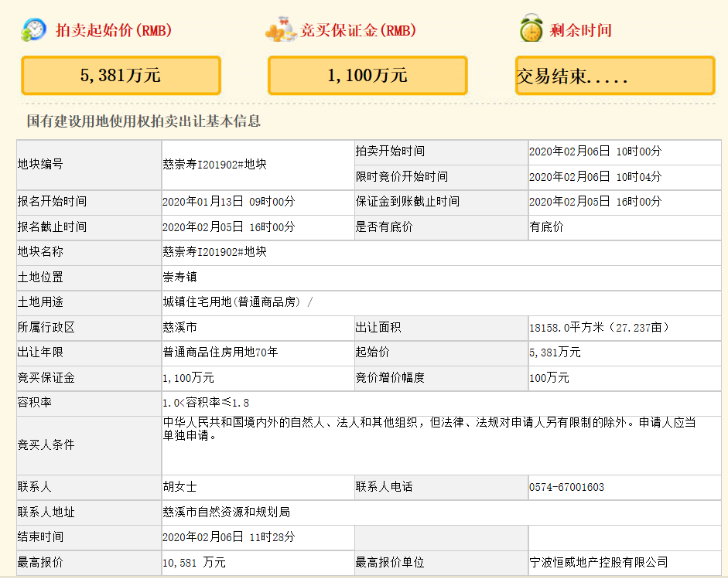Viewport: 728px width, 579px height.
Task: Select the 最高报价 label
Action: tap(40, 562)
